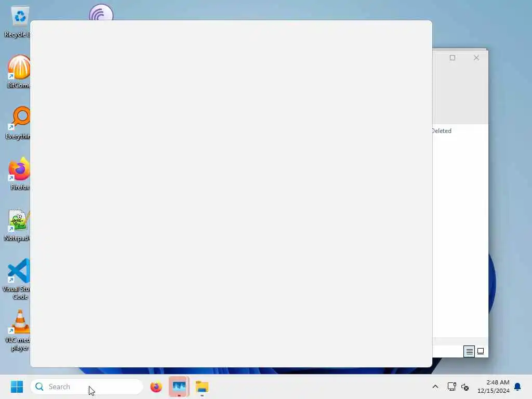Open File Explorer from the taskbar
The image size is (532, 399).
[x=202, y=387]
